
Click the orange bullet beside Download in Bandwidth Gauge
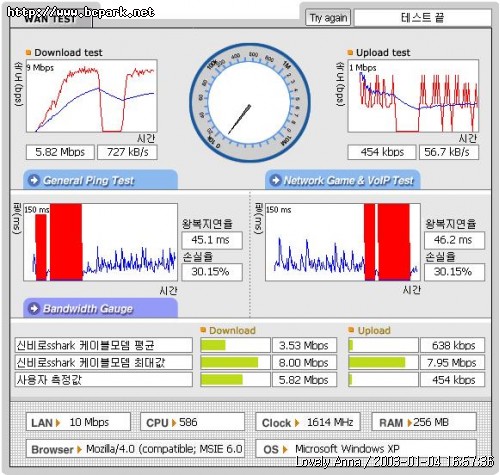203,330
